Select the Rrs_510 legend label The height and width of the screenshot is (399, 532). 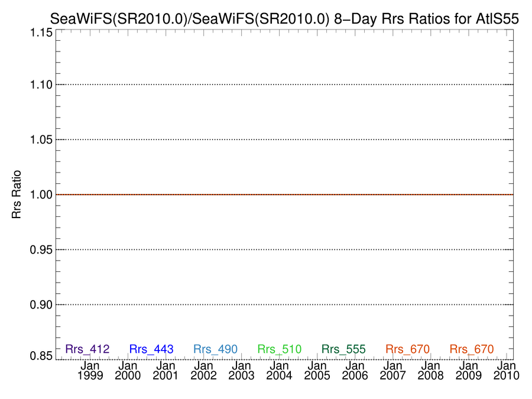coord(280,349)
